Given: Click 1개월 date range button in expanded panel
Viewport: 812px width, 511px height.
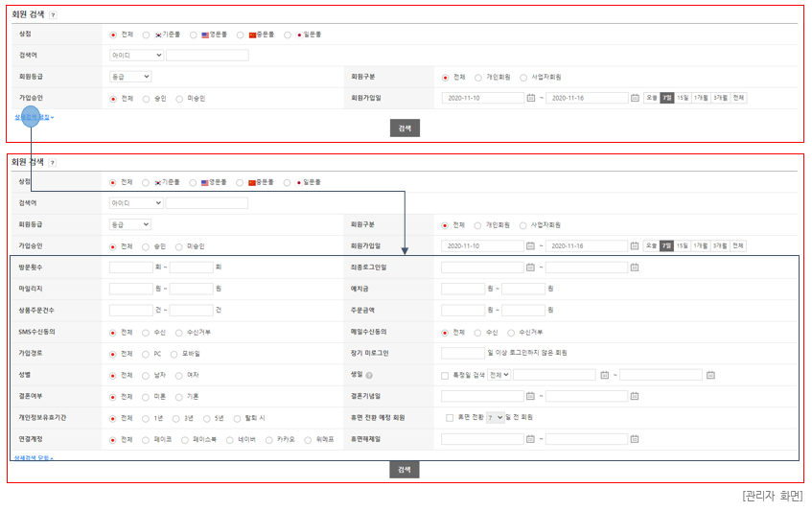Looking at the screenshot, I should [x=700, y=246].
